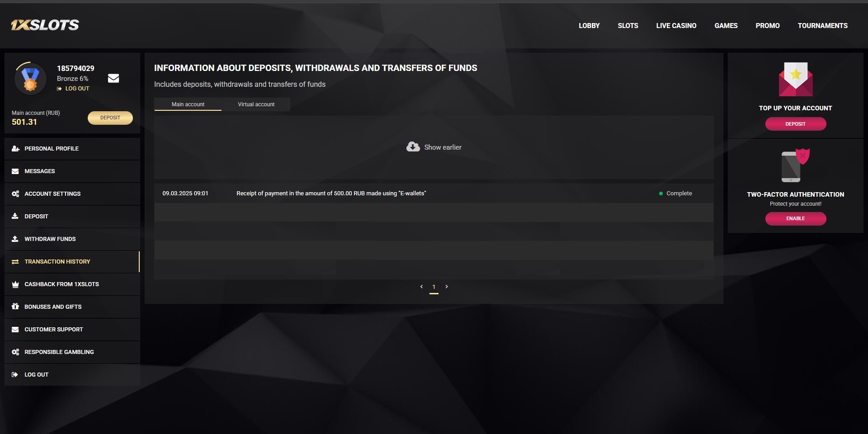
Task: Switch to the Main account tab
Action: pos(188,104)
